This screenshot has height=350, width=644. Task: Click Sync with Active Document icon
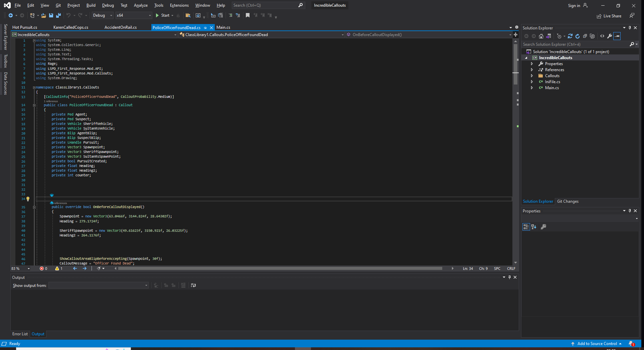point(570,36)
